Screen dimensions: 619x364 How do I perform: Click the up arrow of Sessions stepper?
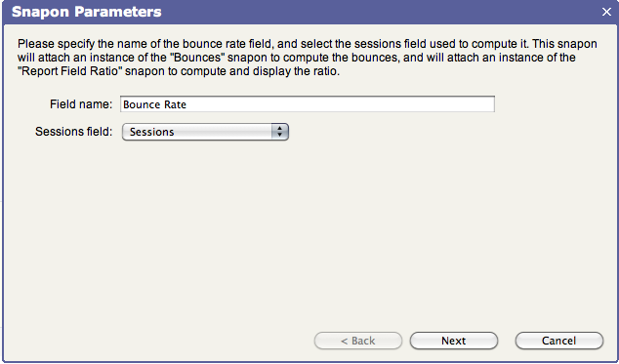click(x=280, y=128)
